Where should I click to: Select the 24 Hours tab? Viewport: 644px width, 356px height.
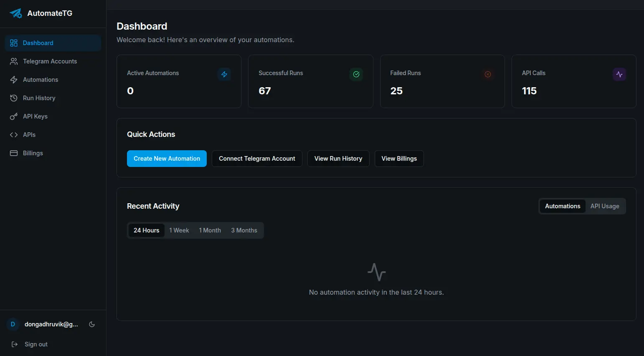point(146,230)
